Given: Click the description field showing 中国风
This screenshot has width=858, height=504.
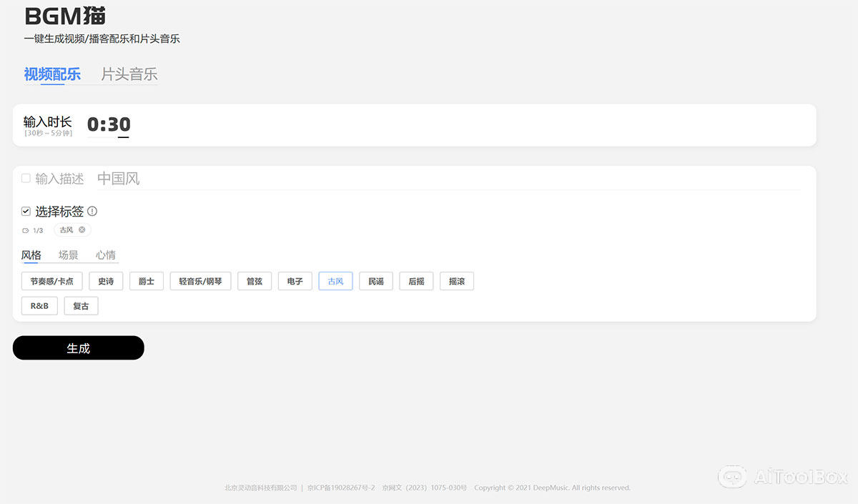Looking at the screenshot, I should tap(429, 179).
